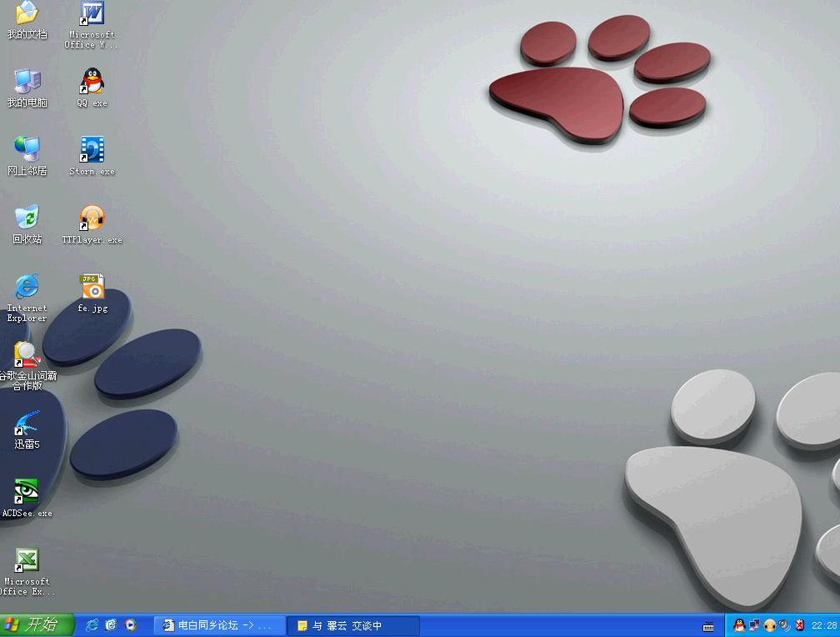
Task: Open the QQ penguin icon in system tray
Action: pyautogui.click(x=739, y=625)
